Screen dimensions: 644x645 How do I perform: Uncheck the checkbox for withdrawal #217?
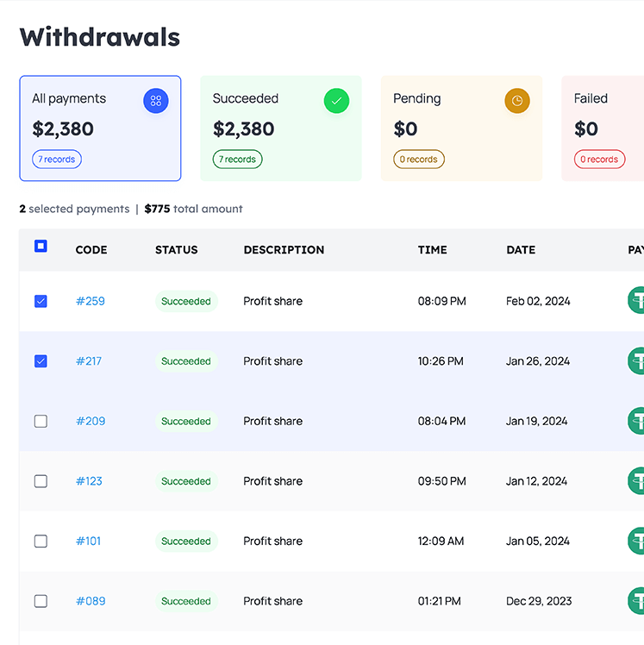pos(41,361)
